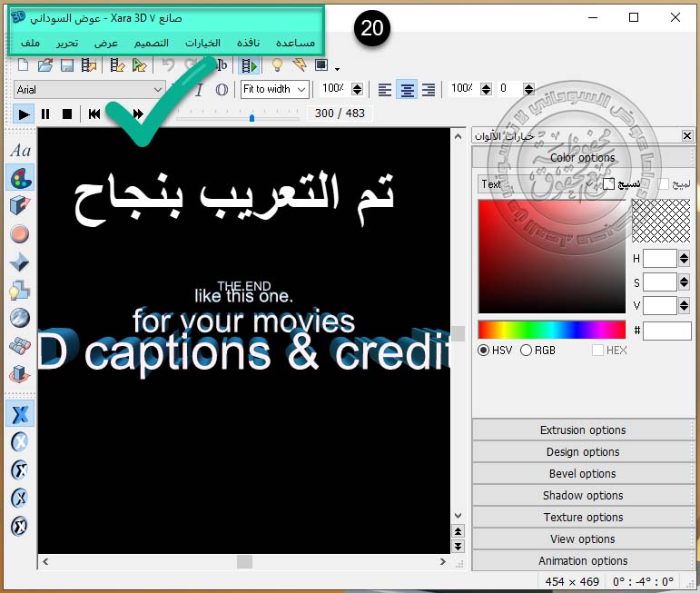
Task: Open the Arial font dropdown
Action: tap(158, 89)
